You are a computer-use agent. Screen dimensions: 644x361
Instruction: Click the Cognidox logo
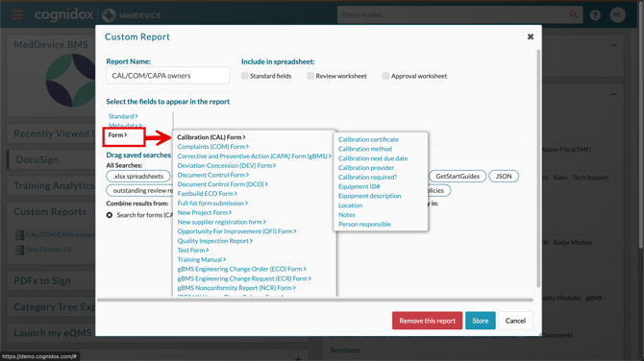click(64, 14)
